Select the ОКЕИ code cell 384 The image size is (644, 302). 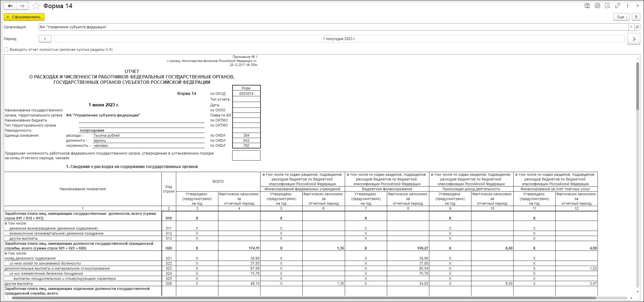pos(246,135)
